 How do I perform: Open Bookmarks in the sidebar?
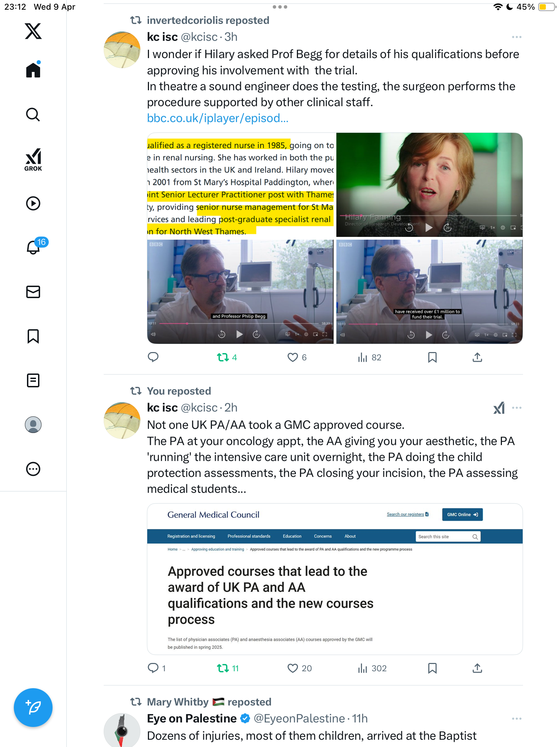tap(33, 336)
